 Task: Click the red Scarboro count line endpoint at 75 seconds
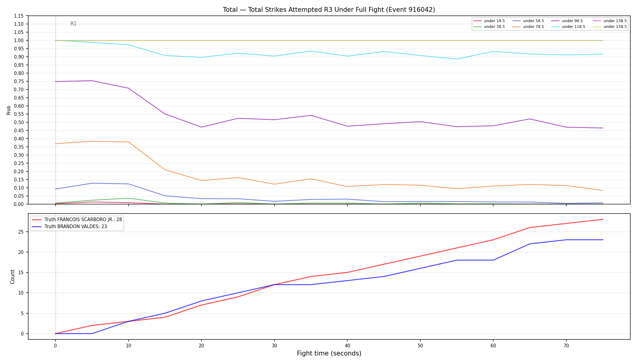click(x=603, y=219)
